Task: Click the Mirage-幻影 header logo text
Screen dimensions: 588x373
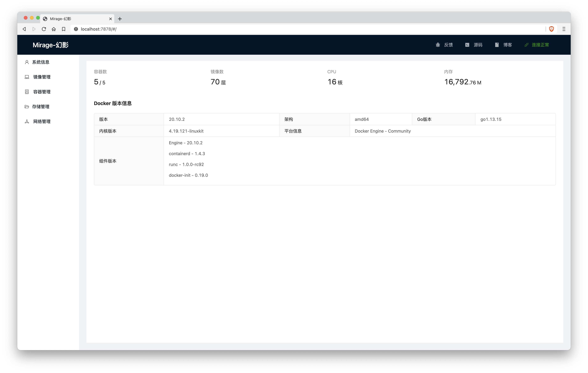Action: tap(50, 45)
